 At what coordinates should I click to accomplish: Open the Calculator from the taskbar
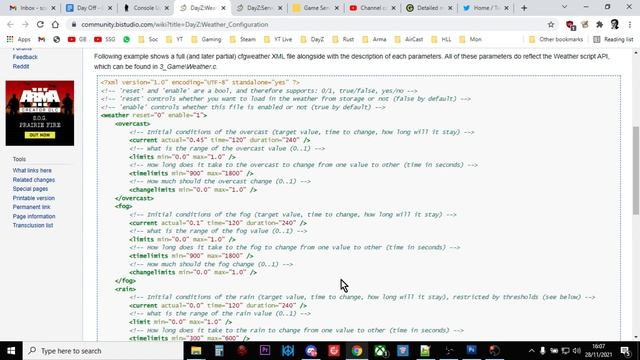tap(219, 351)
